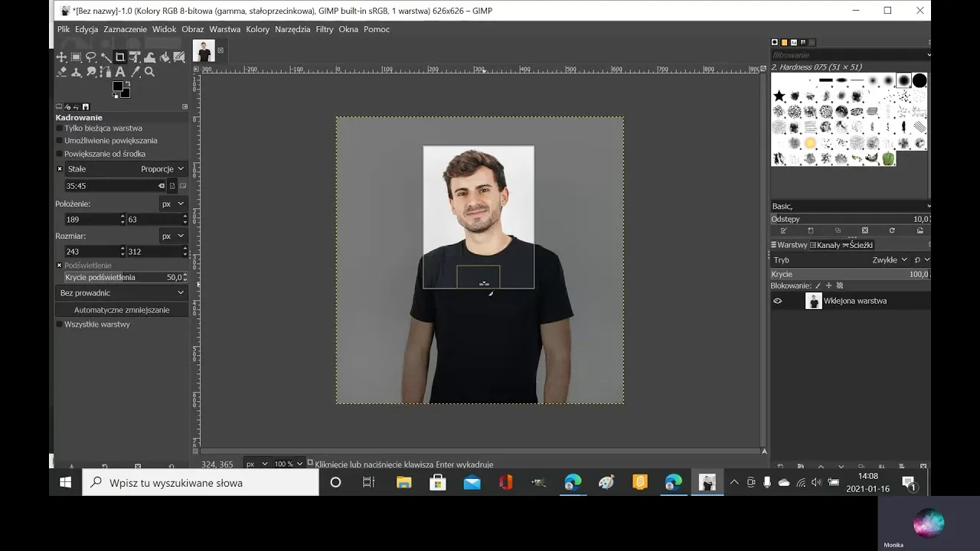Expand the Stałe 'Proporcje' dropdown
This screenshot has height=551, width=980.
[x=162, y=169]
